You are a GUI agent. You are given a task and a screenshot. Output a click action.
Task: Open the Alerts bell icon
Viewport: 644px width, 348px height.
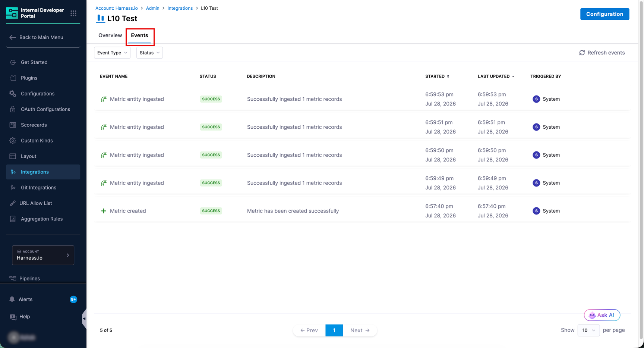[x=12, y=299]
